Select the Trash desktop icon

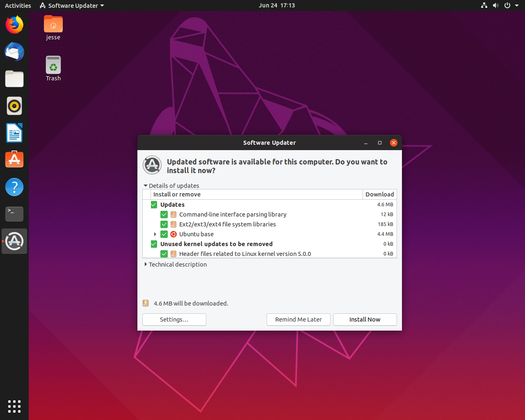point(53,68)
